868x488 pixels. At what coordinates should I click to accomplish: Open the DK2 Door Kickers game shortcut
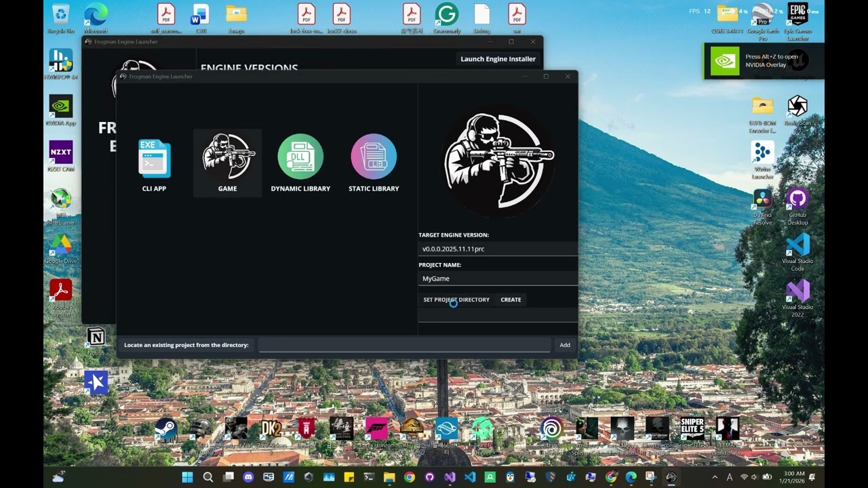point(271,432)
